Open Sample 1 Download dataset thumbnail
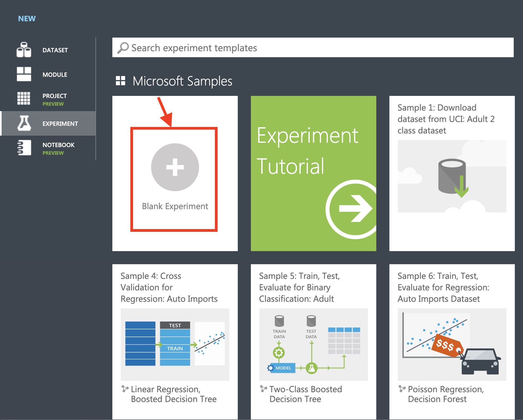The height and width of the screenshot is (420, 523). (x=452, y=176)
